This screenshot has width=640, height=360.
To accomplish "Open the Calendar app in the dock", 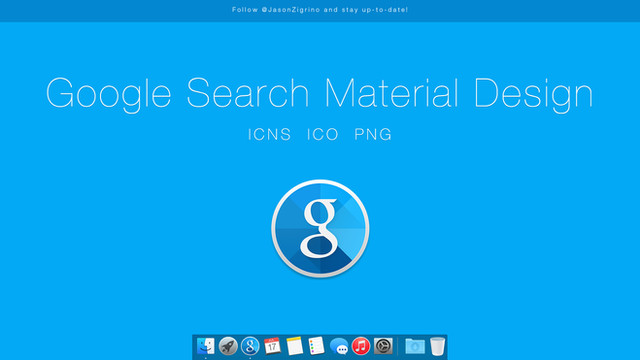I will (x=272, y=346).
